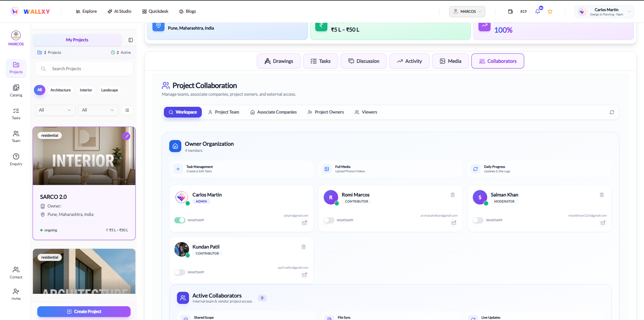Open Contact in the left sidebar
Screen dimensions: 644x320
tap(16, 273)
